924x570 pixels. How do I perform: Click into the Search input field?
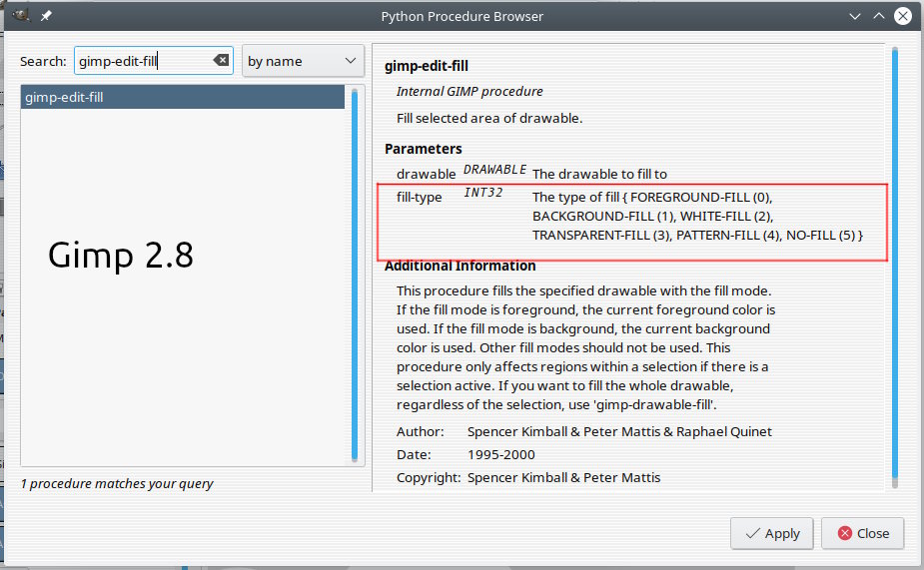[x=153, y=61]
